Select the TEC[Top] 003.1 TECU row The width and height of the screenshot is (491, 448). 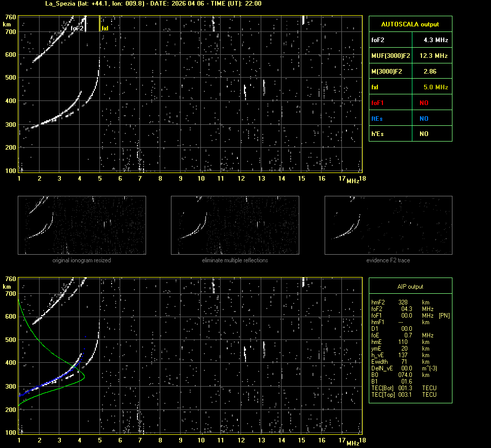click(403, 395)
